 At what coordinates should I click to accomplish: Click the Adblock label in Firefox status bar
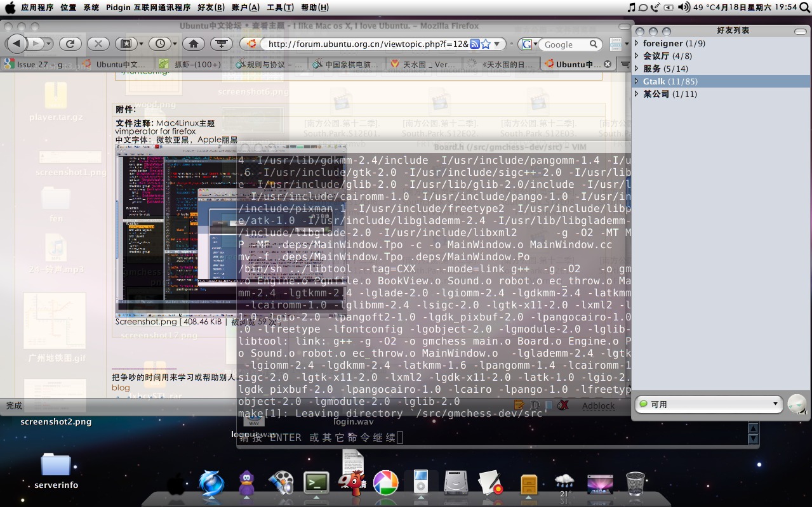[x=599, y=405]
